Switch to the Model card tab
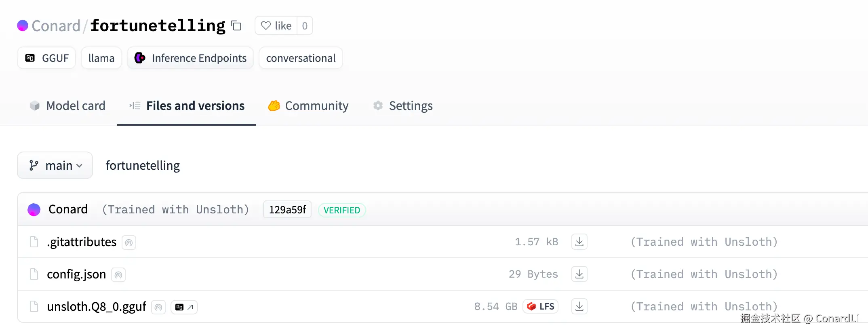Viewport: 868px width, 333px height. pyautogui.click(x=67, y=105)
